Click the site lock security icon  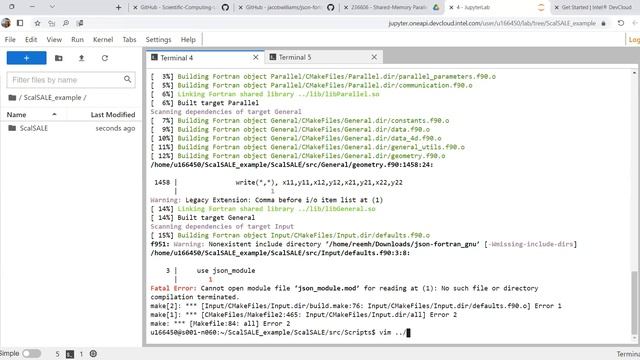coord(603,23)
